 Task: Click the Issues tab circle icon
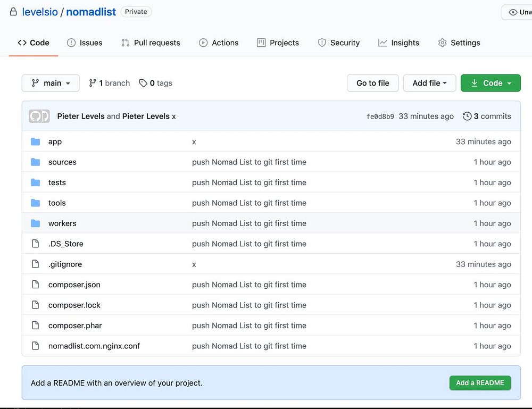pyautogui.click(x=71, y=43)
